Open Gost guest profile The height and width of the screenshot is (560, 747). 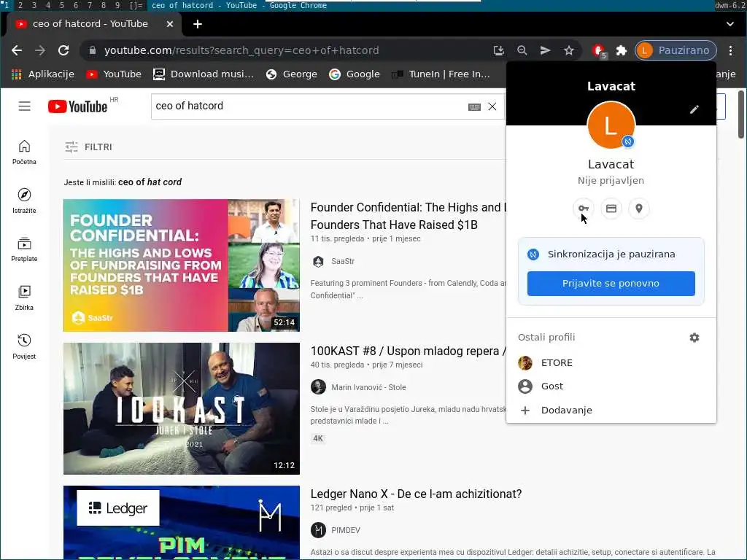click(611, 386)
